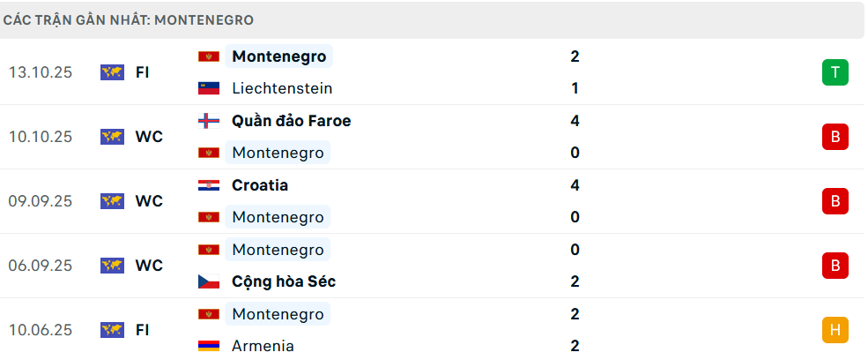
Task: Open the Cộng hòa Séc team link
Action: pos(284,281)
